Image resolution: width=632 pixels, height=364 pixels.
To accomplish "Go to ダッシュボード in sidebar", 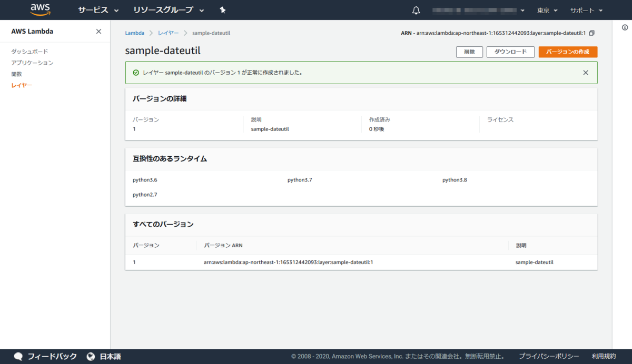I will click(29, 52).
